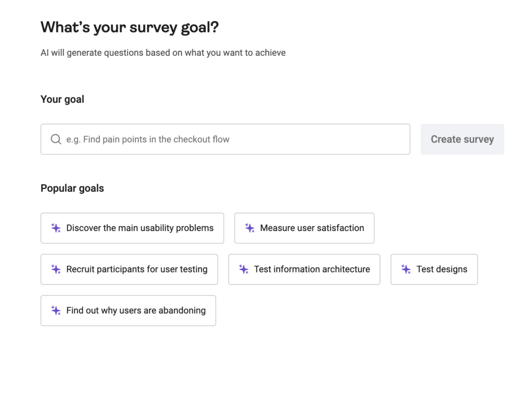Click the 'AI will generate questions' subtitle

point(163,53)
